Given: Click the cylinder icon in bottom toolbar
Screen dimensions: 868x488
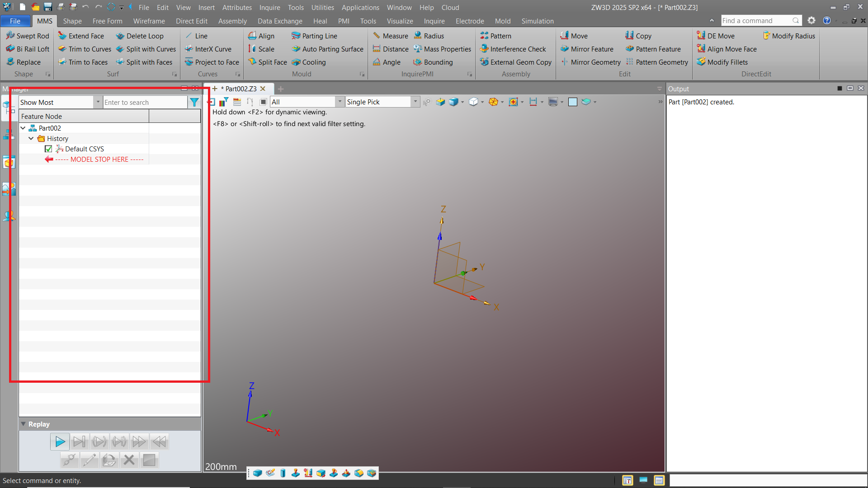Looking at the screenshot, I should (x=283, y=473).
